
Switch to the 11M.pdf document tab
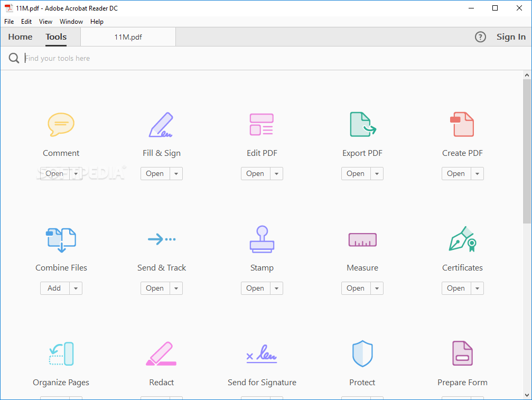click(128, 37)
